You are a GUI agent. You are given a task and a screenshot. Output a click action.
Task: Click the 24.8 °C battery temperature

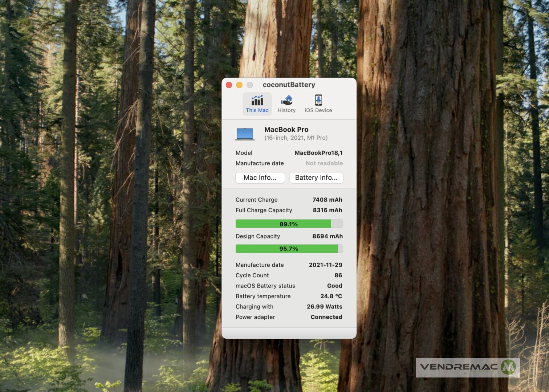tap(331, 296)
